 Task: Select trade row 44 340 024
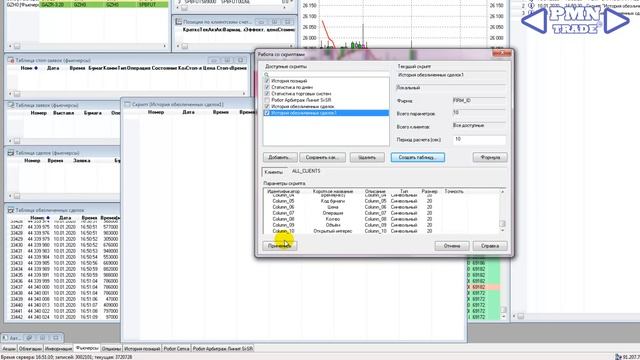click(x=64, y=317)
